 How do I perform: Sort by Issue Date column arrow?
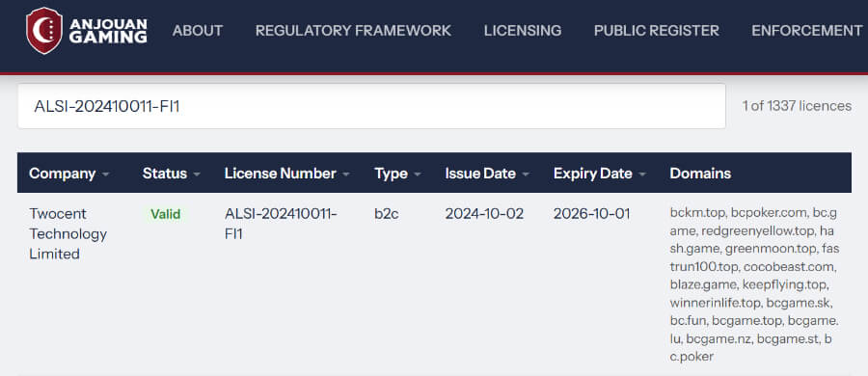[526, 174]
